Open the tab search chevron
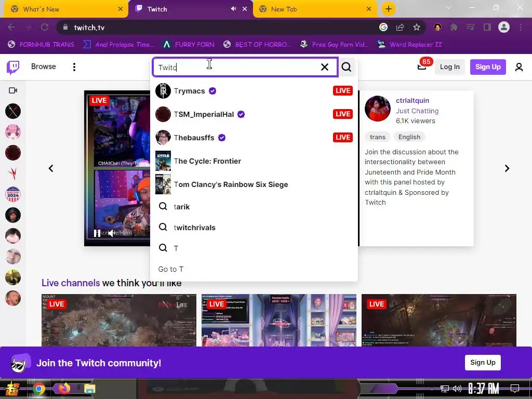The image size is (532, 399). click(448, 7)
